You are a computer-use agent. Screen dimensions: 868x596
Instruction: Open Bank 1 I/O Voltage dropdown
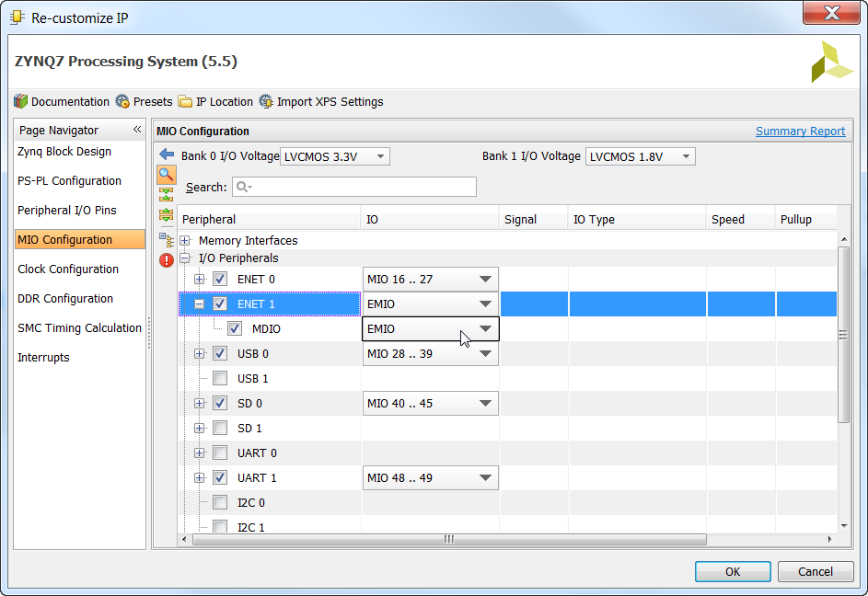(640, 156)
